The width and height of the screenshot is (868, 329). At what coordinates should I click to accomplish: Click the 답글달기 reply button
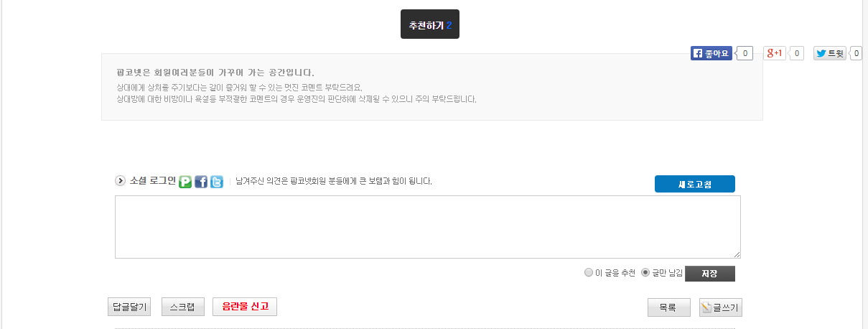(x=129, y=307)
